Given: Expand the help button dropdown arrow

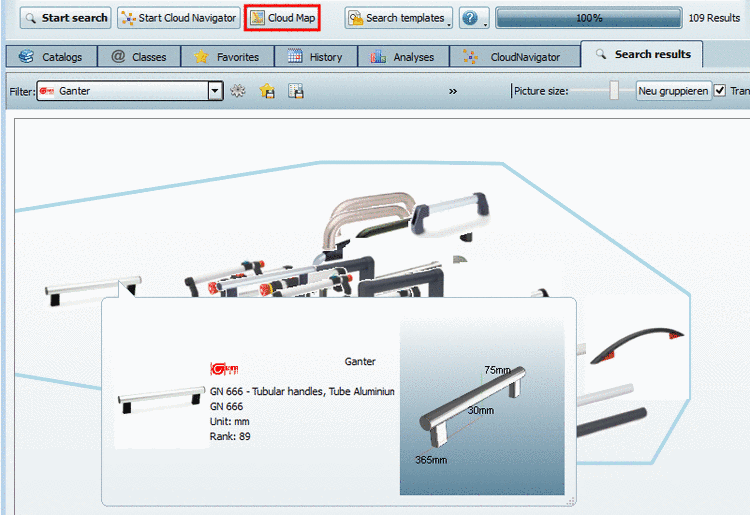Looking at the screenshot, I should [x=485, y=24].
